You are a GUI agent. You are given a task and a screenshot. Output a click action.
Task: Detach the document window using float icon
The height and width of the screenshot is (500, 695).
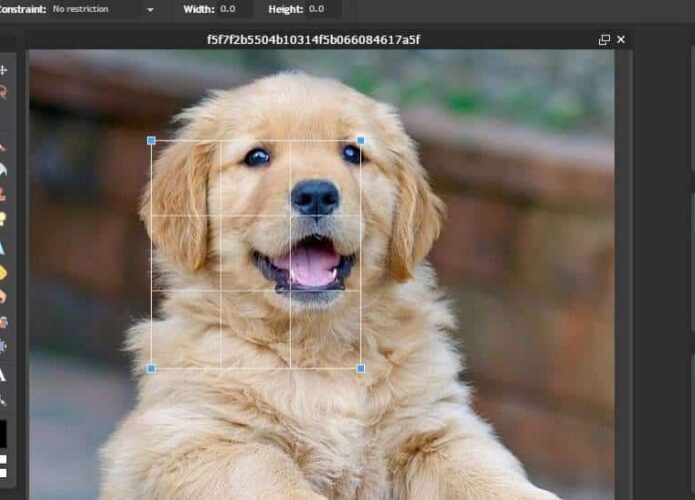pyautogui.click(x=604, y=40)
